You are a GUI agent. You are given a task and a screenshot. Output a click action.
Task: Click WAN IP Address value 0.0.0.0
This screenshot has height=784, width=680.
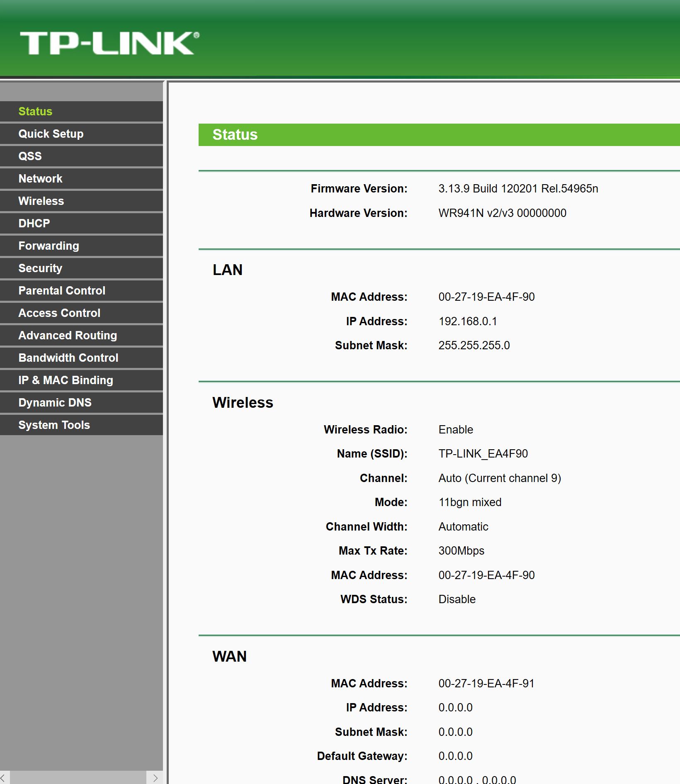(456, 708)
